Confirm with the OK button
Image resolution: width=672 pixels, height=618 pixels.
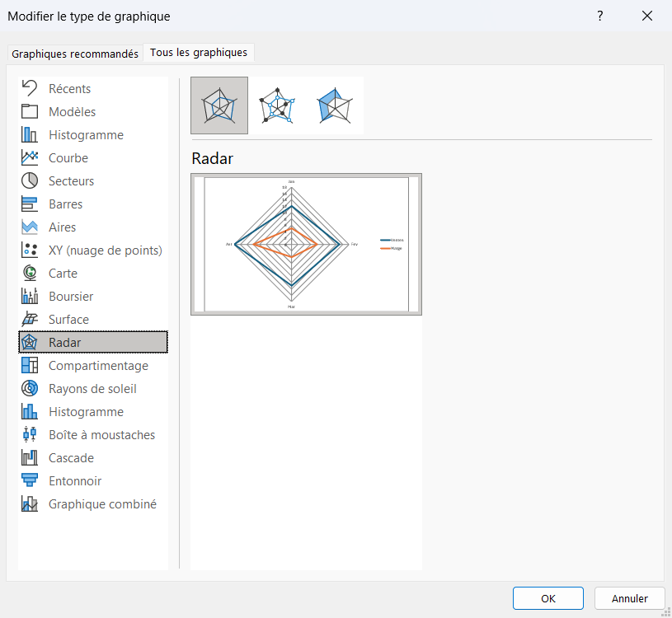(547, 598)
